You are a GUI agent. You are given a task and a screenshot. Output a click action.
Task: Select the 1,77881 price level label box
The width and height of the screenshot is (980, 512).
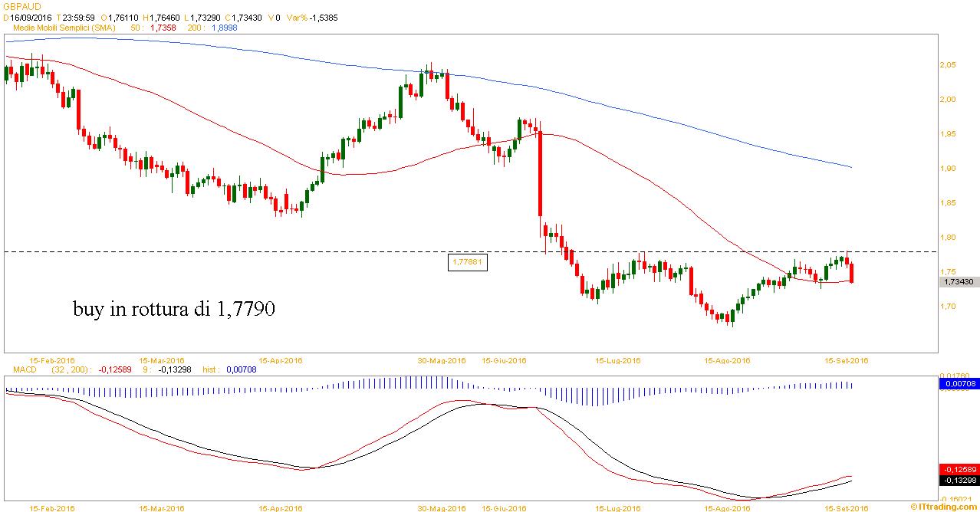point(468,263)
